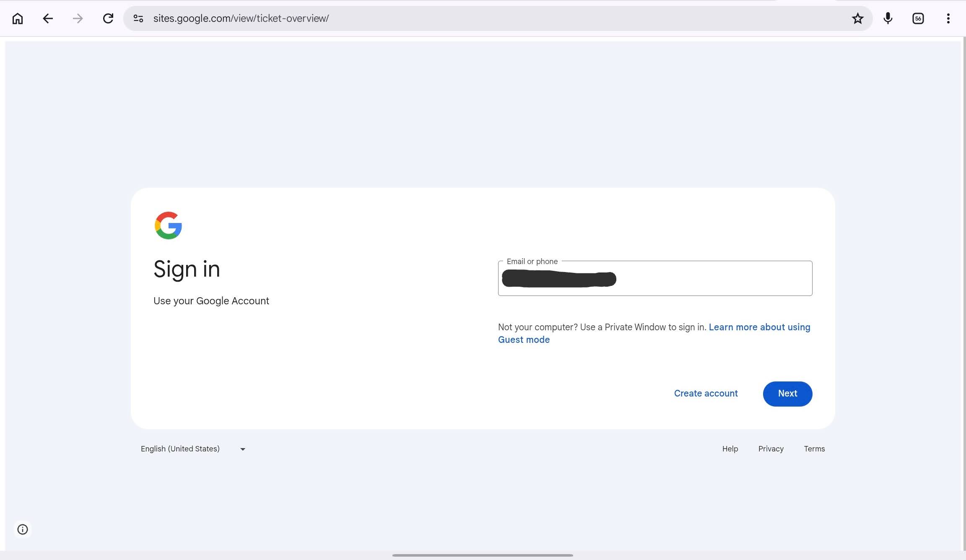Bookmark this page with star icon
This screenshot has width=966, height=560.
[857, 18]
